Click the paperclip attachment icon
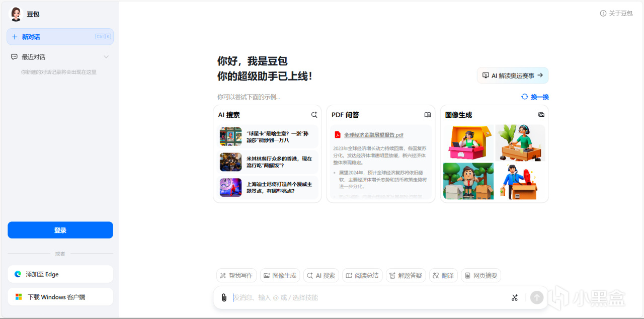644x319 pixels. pyautogui.click(x=224, y=297)
